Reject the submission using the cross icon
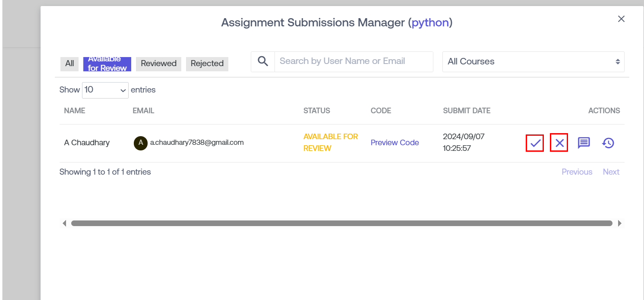Screen dimensions: 644x300 pyautogui.click(x=559, y=143)
